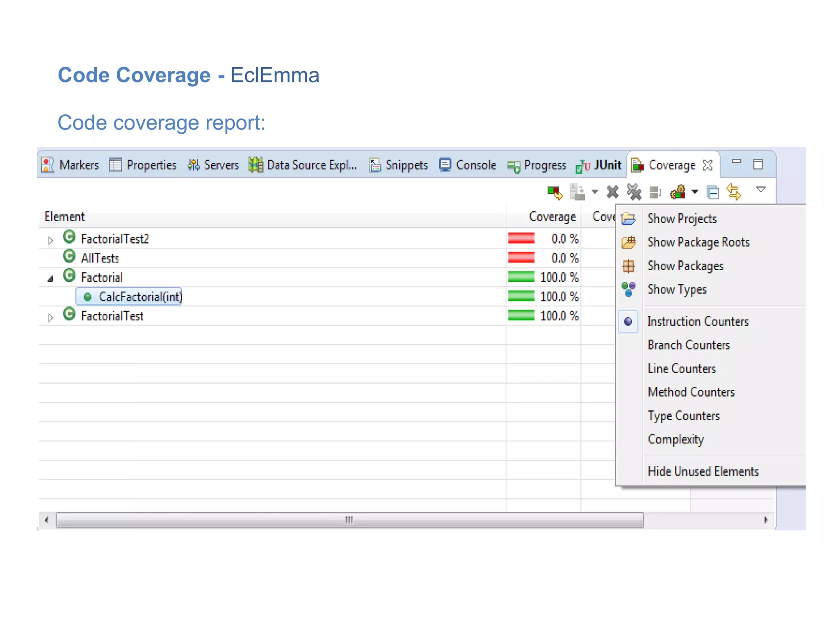Switch to the Servers tab
Viewport: 840px width, 630px height.
click(x=213, y=165)
